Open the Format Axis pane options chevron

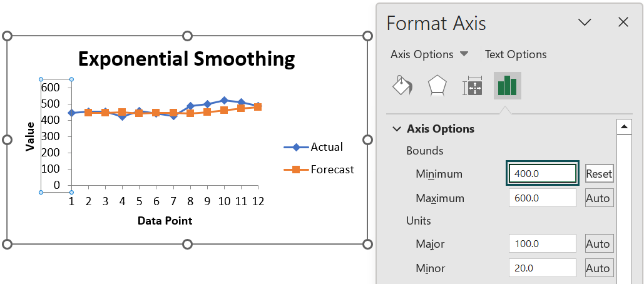584,23
